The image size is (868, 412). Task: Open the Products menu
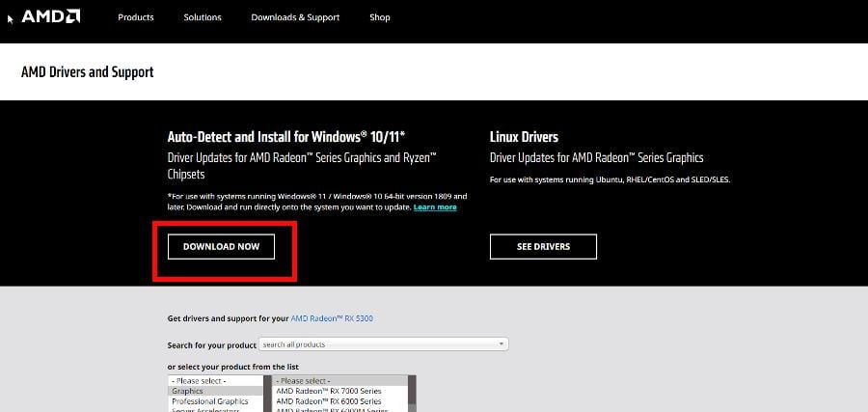point(136,17)
